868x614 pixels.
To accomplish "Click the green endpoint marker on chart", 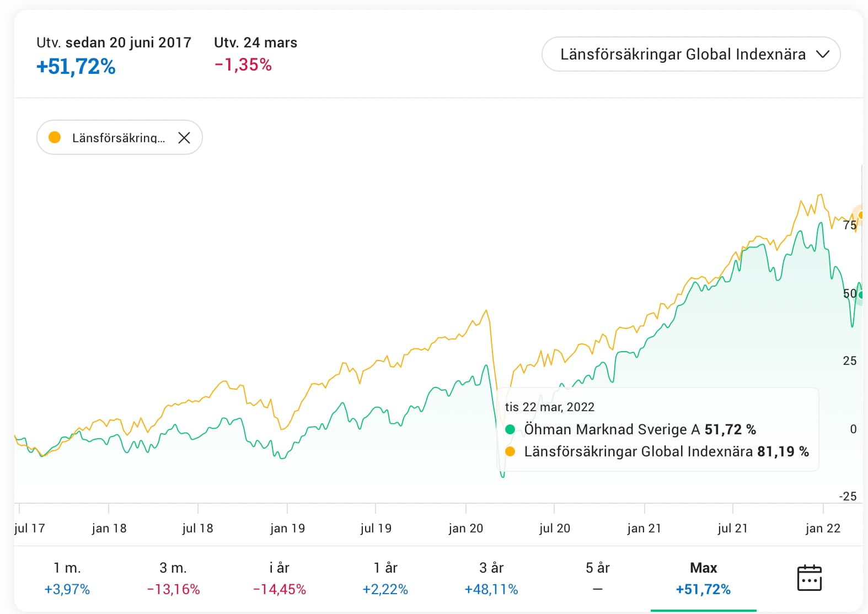I will pyautogui.click(x=861, y=295).
